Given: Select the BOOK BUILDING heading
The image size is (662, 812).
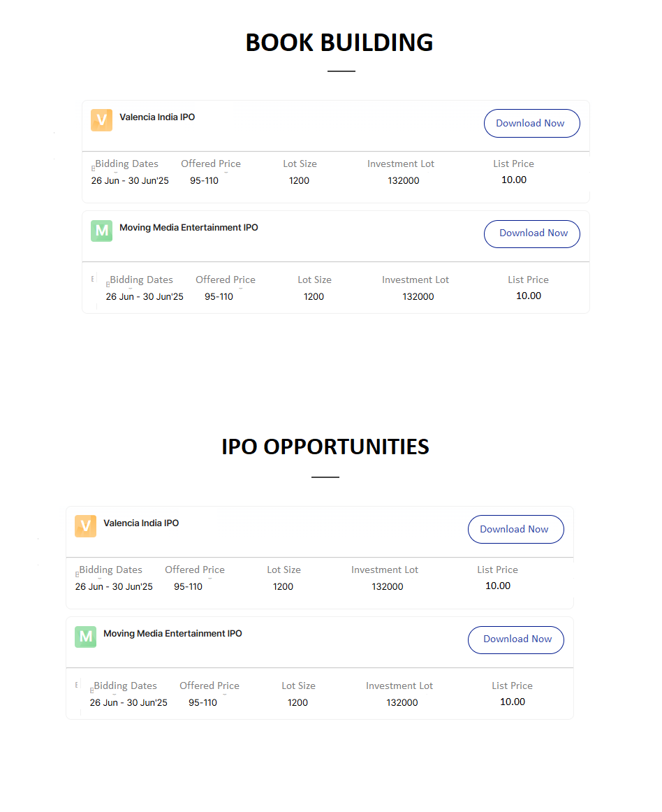Looking at the screenshot, I should 339,43.
